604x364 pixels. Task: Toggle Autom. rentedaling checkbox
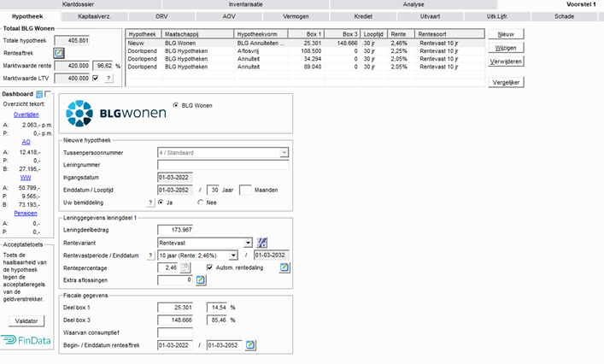[x=209, y=267]
